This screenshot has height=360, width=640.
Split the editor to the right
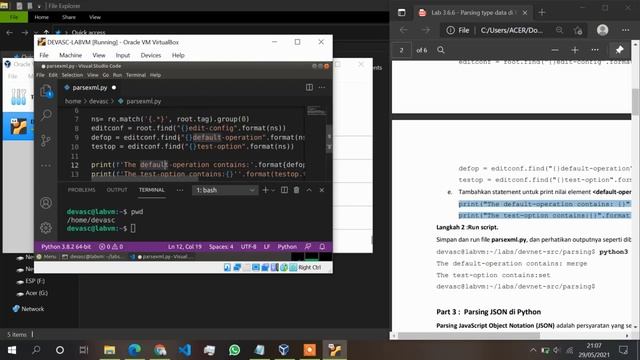[x=309, y=87]
